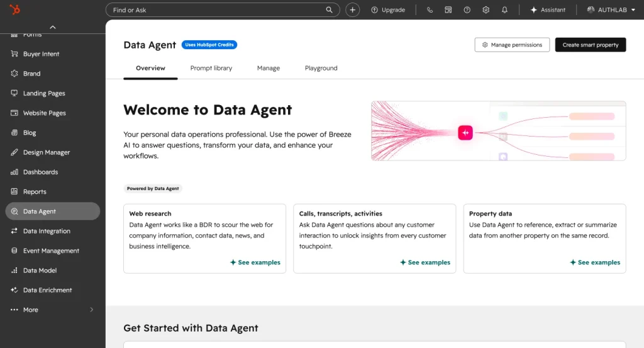This screenshot has height=348, width=644.
Task: Click the Powered by Data Agent tag
Action: (153, 189)
